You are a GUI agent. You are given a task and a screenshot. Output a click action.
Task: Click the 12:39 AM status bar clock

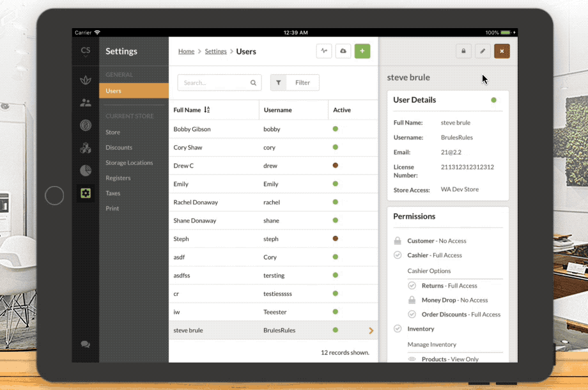(x=295, y=33)
